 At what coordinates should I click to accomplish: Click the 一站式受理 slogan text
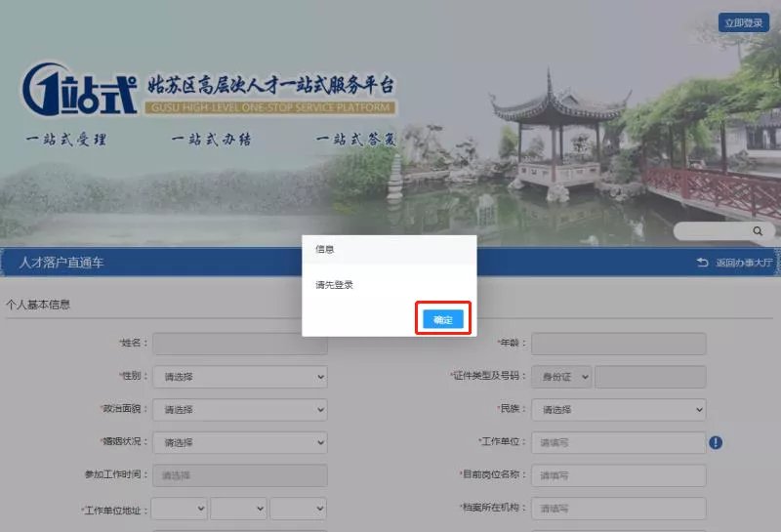coord(66,139)
